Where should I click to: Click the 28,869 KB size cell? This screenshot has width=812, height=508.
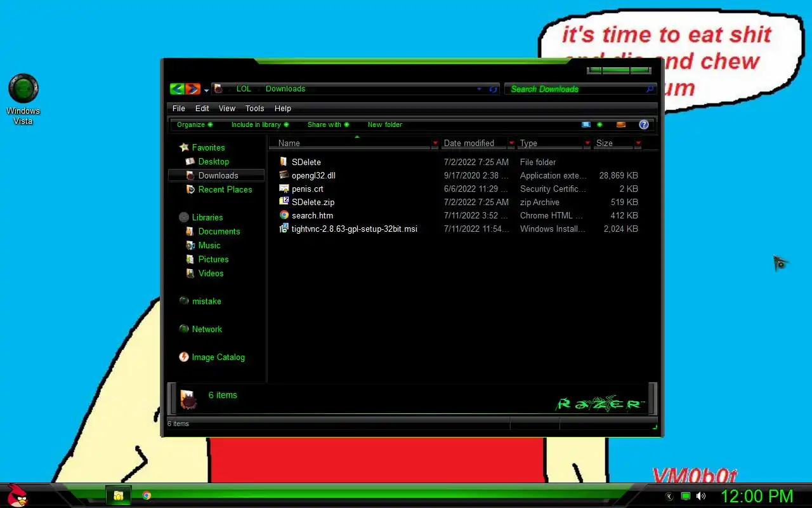click(619, 175)
